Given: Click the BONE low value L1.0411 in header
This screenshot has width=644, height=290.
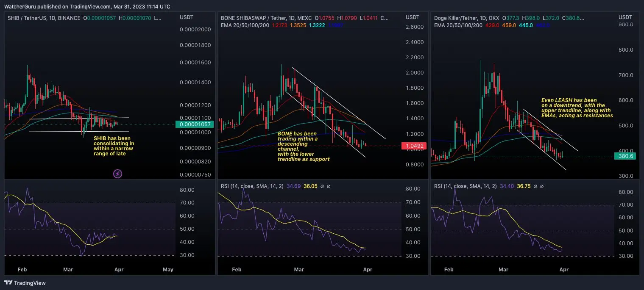Looking at the screenshot, I should [x=368, y=18].
